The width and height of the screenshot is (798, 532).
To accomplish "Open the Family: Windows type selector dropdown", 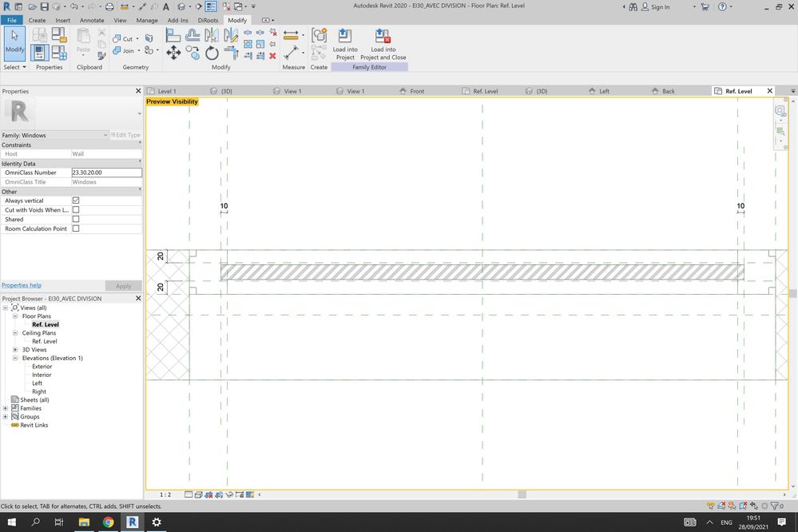I will pos(54,135).
